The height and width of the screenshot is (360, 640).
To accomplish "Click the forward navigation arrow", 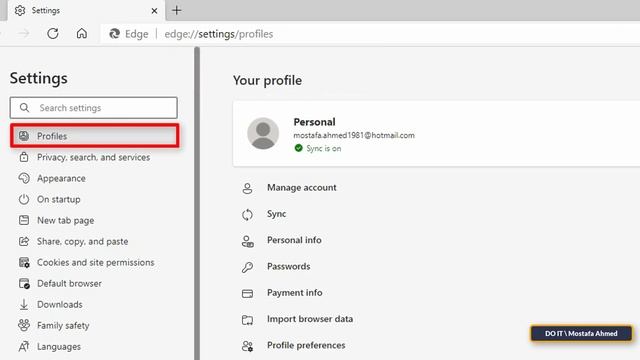I will (x=24, y=33).
